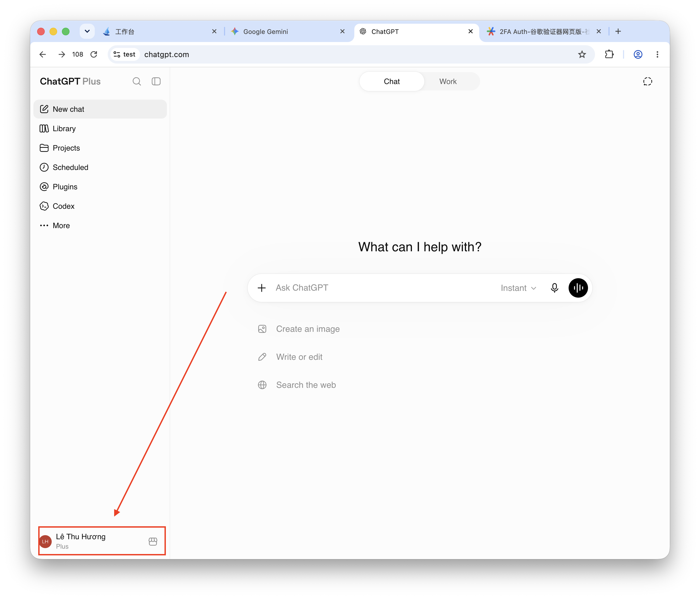
Task: Bookmark this page with star icon
Action: tap(582, 54)
